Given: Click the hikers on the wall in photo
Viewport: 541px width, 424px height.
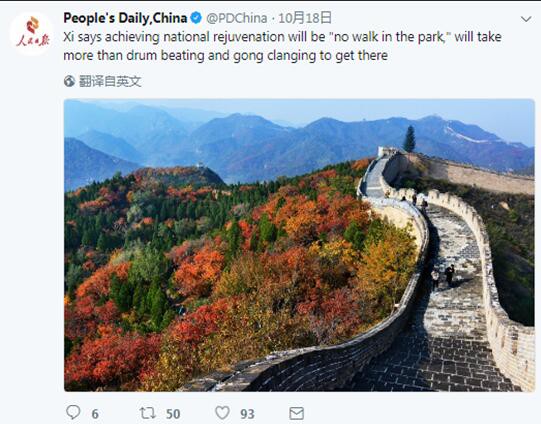Looking at the screenshot, I should (442, 276).
